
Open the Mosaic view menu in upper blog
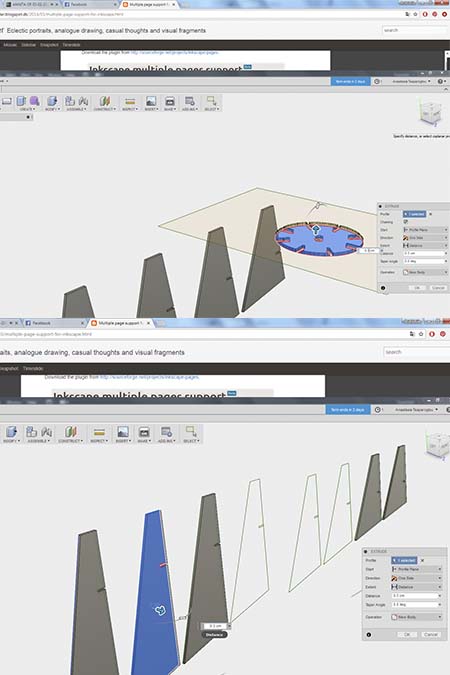point(10,45)
